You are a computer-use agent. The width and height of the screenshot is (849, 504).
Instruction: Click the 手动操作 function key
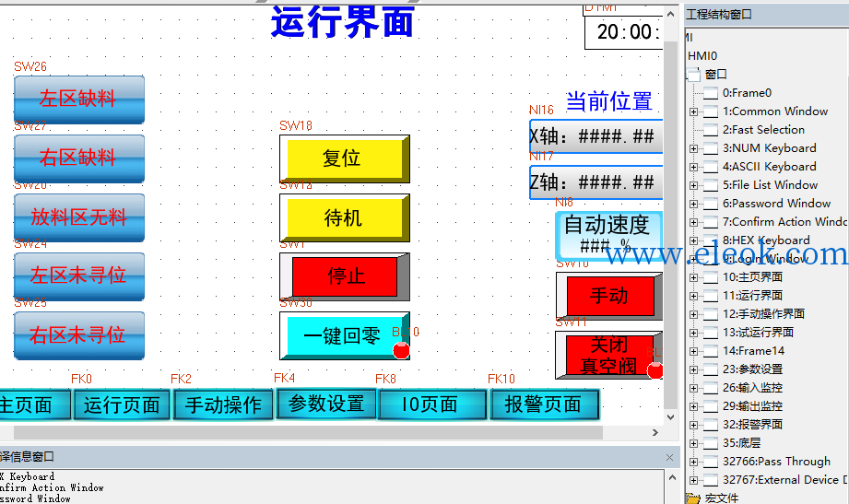pos(223,404)
